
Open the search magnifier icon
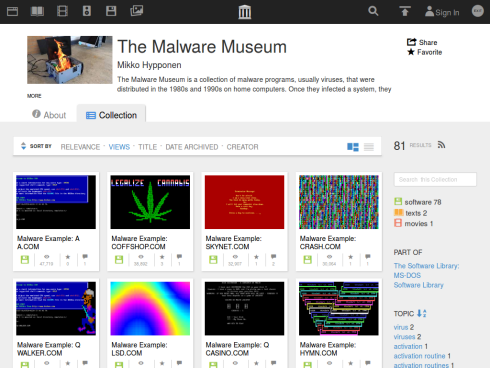click(x=373, y=11)
